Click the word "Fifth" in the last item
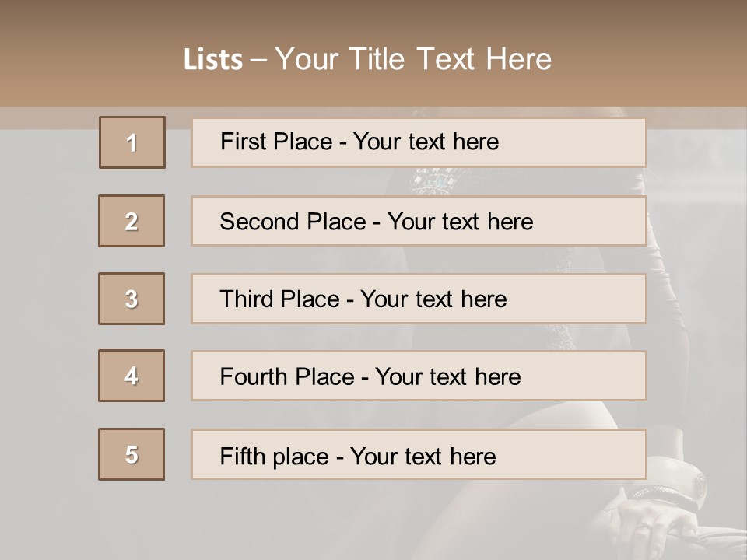 240,456
